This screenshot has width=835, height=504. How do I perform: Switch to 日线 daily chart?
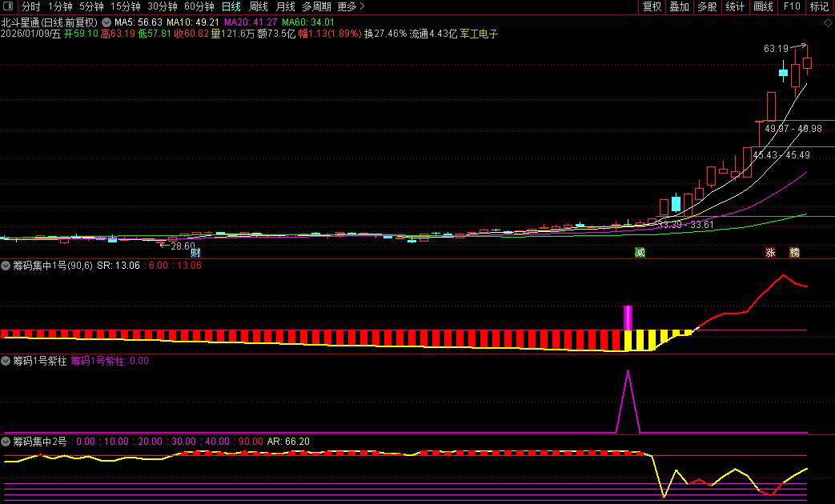[231, 6]
